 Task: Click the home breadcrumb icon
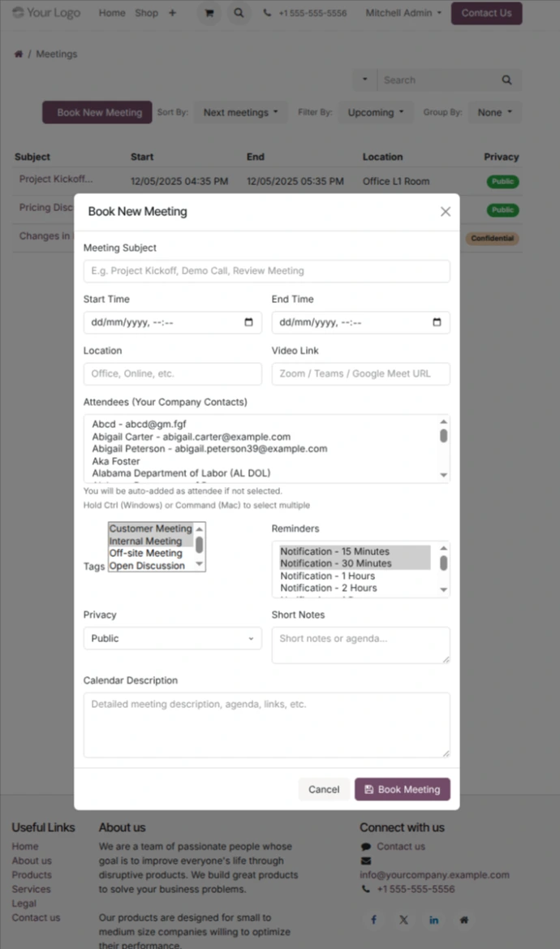coord(18,54)
